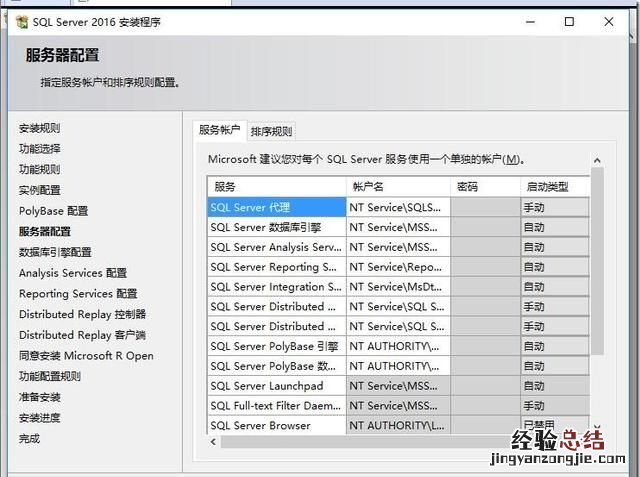Open startup type dropdown for PolyBase 引擎
Viewport: 640px width, 477px height.
click(x=555, y=346)
